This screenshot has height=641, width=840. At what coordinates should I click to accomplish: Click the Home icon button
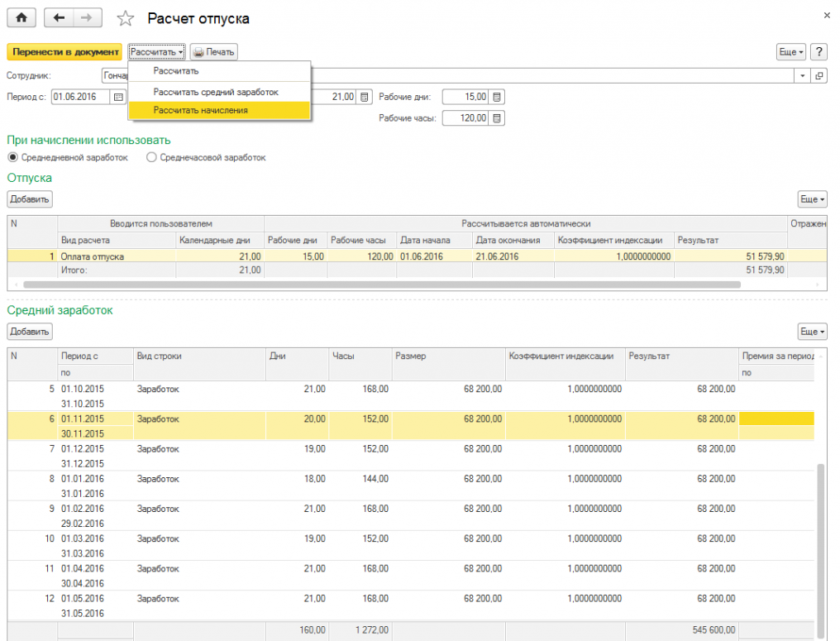click(x=21, y=18)
